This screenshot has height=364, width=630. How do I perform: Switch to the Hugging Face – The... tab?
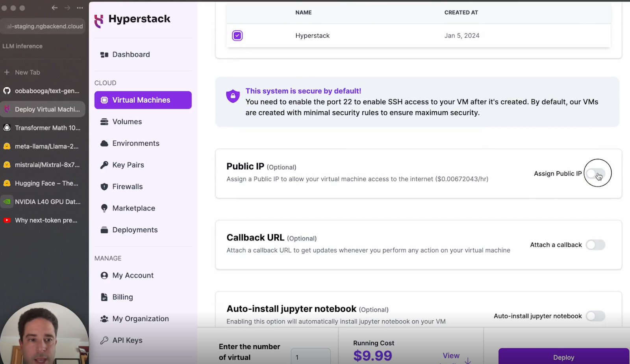click(x=43, y=183)
